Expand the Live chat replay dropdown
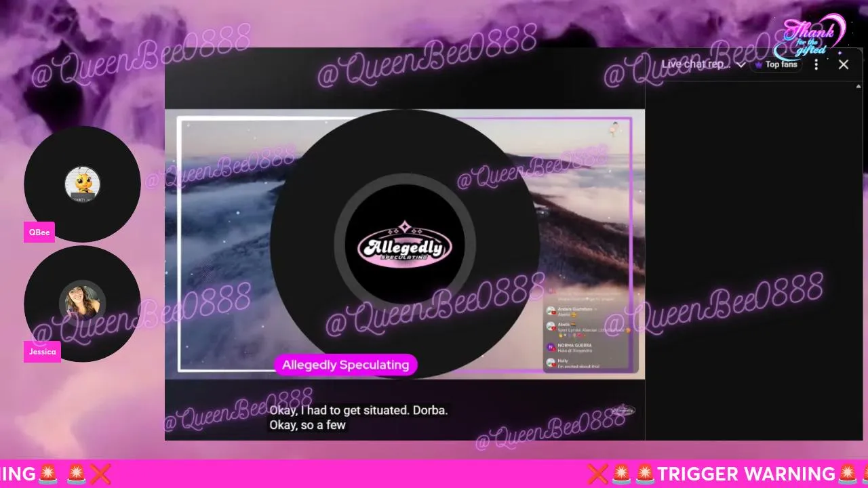 [704, 64]
